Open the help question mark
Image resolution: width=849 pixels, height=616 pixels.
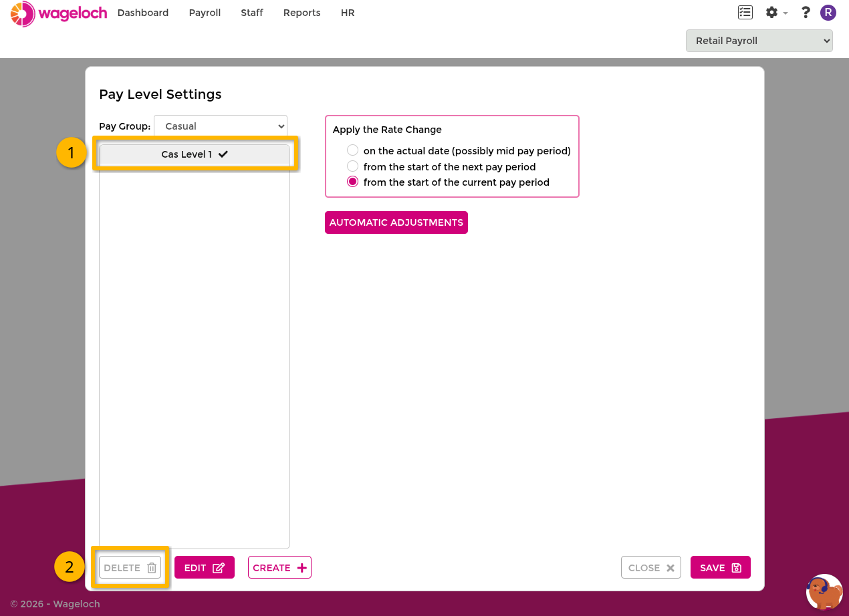(806, 12)
